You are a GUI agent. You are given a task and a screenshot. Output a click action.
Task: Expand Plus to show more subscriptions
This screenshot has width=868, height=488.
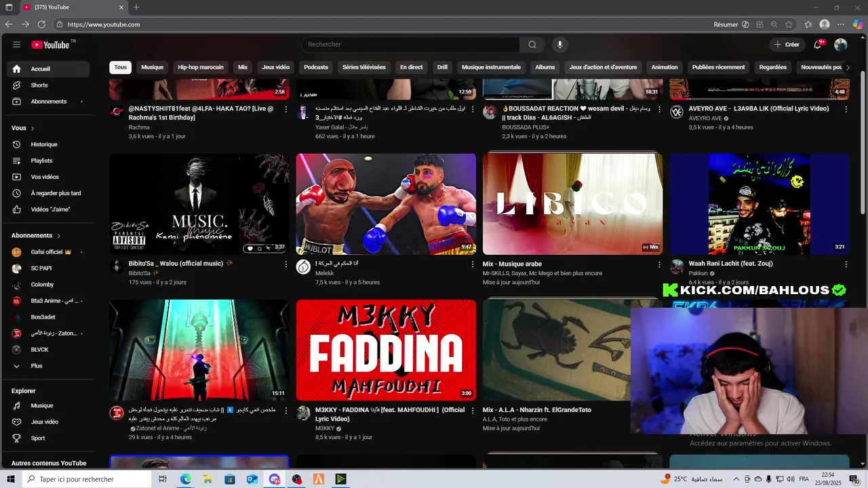click(48, 366)
